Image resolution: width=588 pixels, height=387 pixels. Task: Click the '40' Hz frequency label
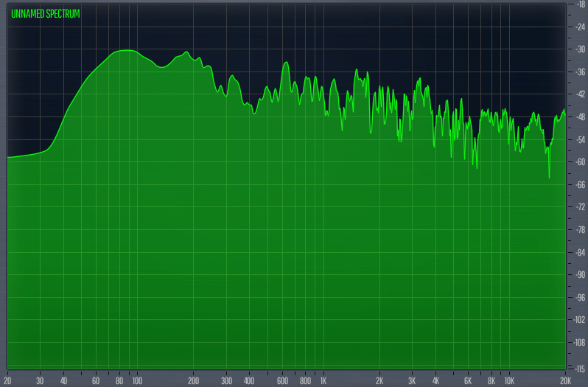pos(64,381)
